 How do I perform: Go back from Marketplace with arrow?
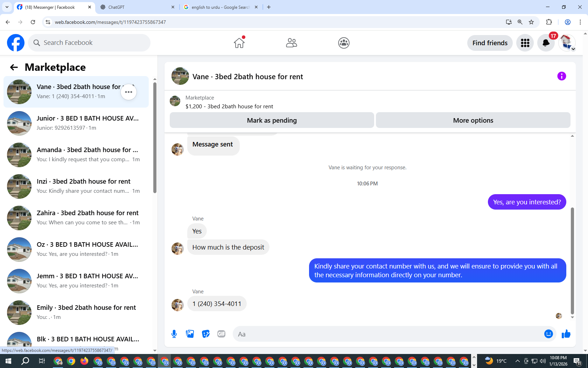coord(14,67)
